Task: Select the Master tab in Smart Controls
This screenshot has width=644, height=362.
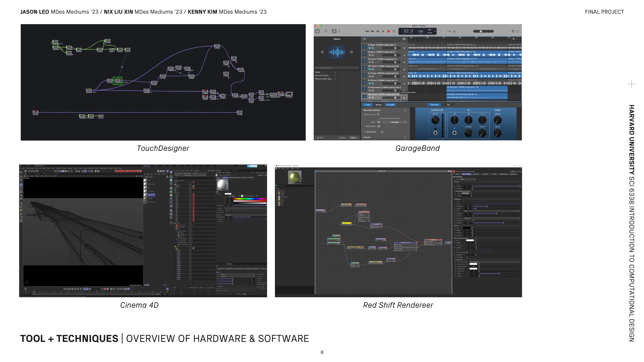Action: click(379, 105)
